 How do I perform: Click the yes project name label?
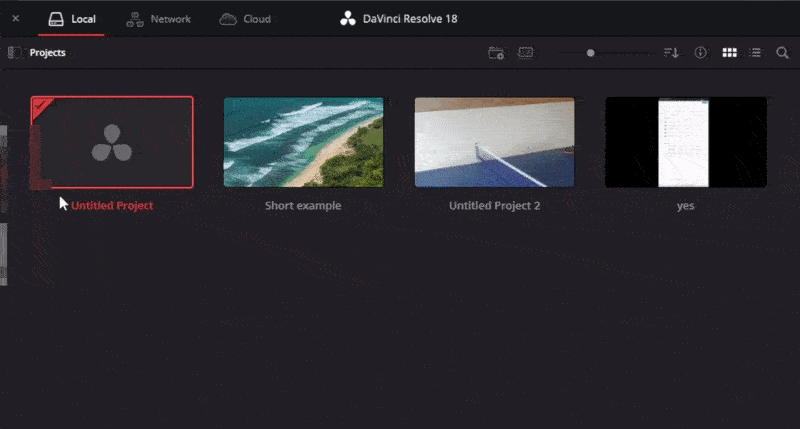[685, 206]
